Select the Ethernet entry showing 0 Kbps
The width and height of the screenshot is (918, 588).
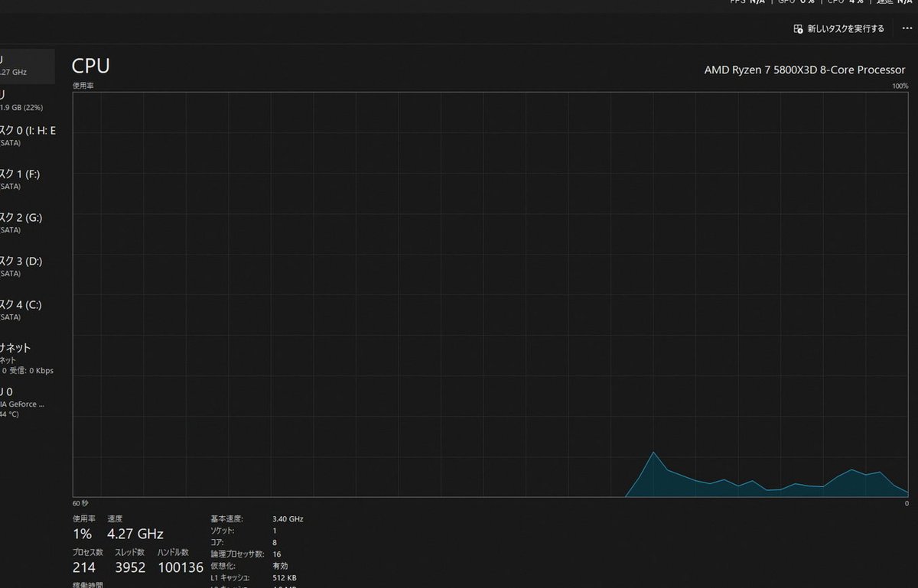point(28,359)
